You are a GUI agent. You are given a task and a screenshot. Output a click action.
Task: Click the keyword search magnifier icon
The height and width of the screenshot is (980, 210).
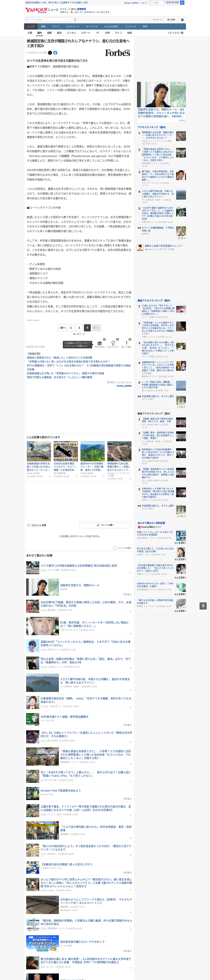75,20
